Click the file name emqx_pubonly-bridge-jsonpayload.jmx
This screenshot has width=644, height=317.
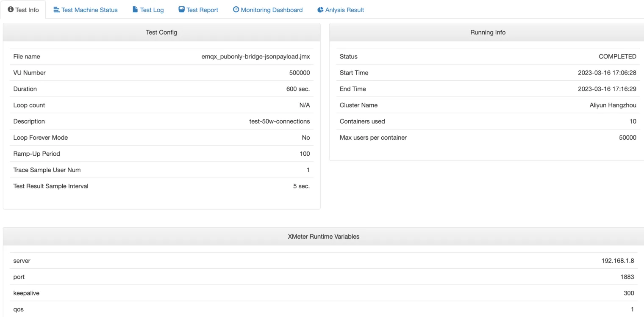point(255,56)
